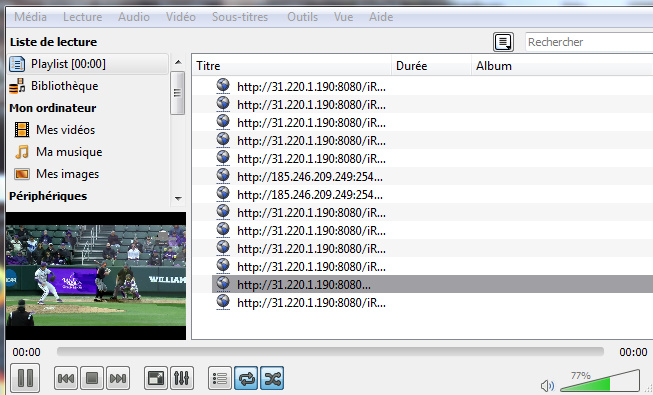653x395 pixels.
Task: Sort playlist by Album column header
Action: pos(562,66)
